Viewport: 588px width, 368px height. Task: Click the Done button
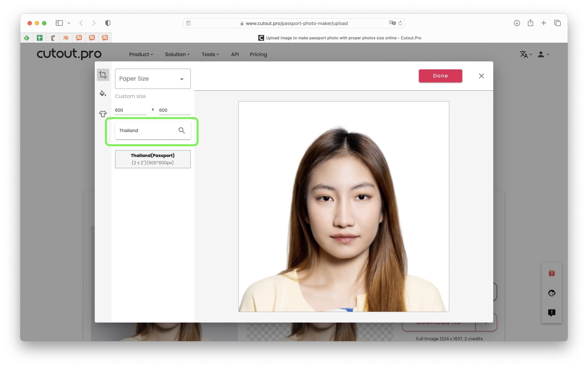(x=440, y=75)
